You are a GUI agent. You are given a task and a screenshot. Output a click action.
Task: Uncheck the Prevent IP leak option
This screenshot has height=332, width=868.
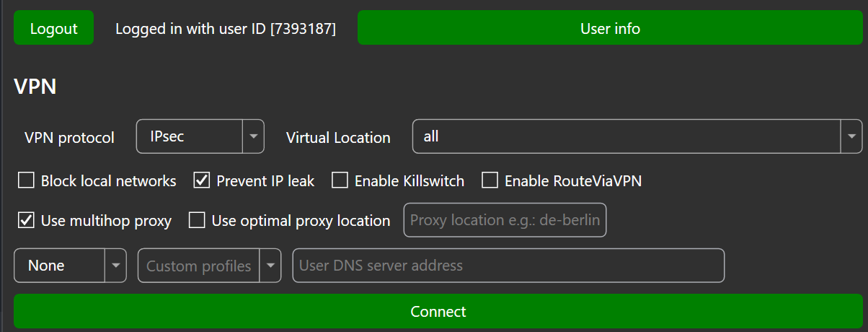coord(202,180)
